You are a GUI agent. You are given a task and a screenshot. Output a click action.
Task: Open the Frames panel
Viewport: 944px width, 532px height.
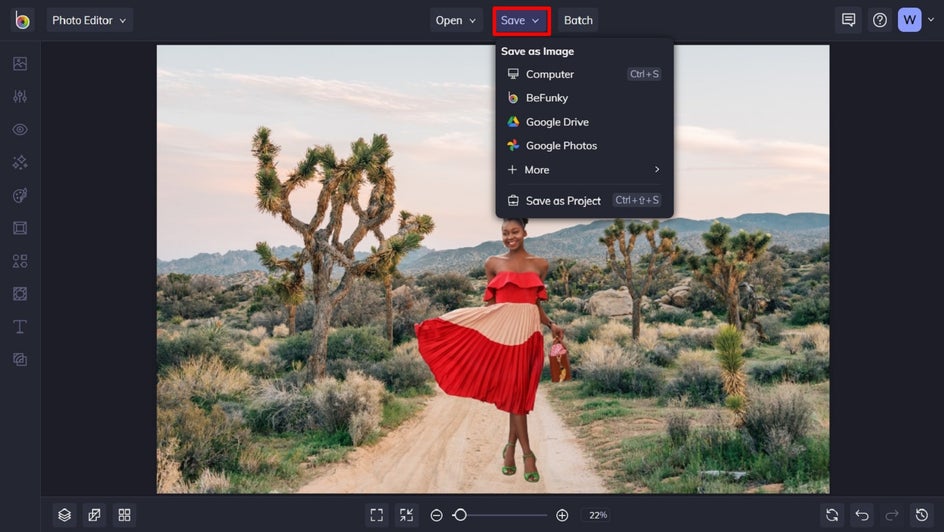[x=20, y=228]
